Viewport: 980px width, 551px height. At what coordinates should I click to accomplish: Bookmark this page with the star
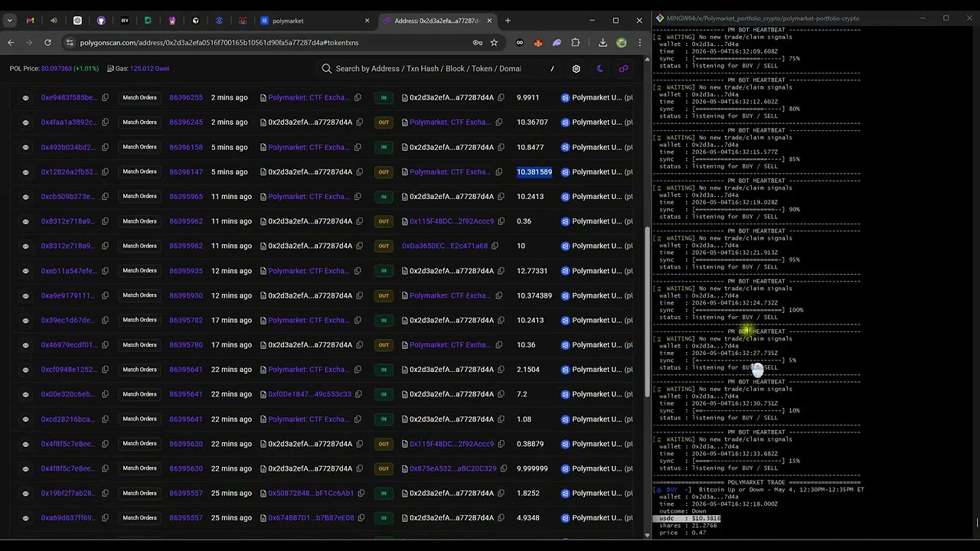coord(494,43)
